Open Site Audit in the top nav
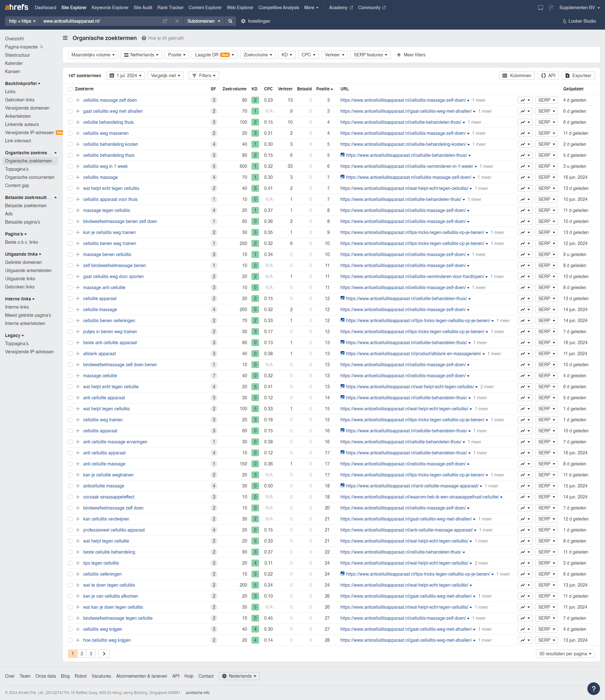 tap(143, 8)
